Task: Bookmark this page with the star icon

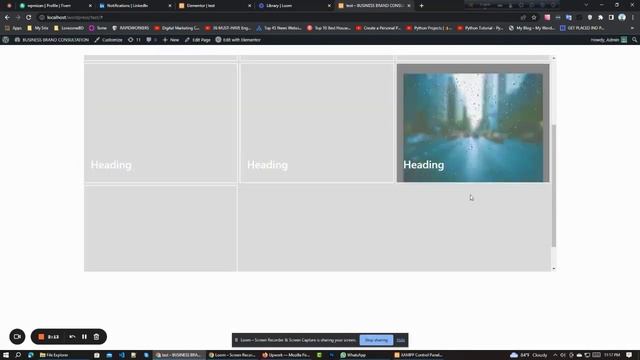Action: click(x=534, y=18)
